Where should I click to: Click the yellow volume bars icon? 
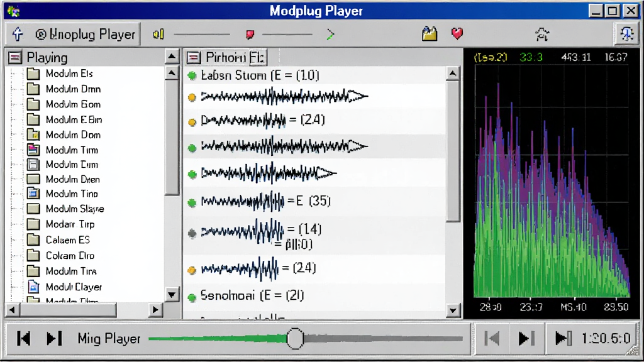[158, 35]
